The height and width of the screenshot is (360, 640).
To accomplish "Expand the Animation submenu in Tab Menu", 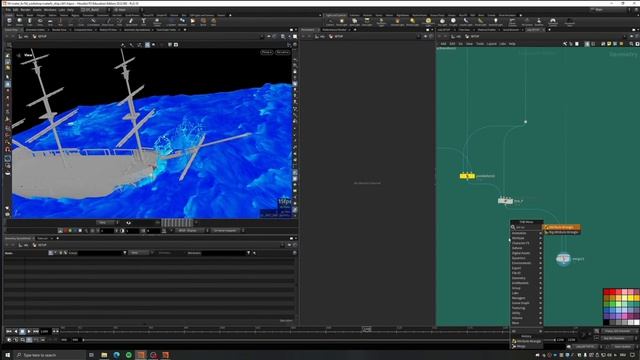I will 526,233.
